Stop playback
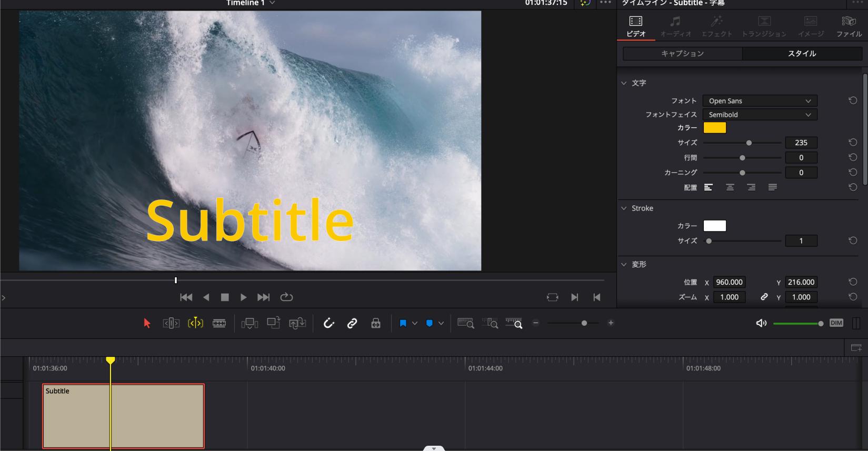The height and width of the screenshot is (451, 868). pos(225,297)
